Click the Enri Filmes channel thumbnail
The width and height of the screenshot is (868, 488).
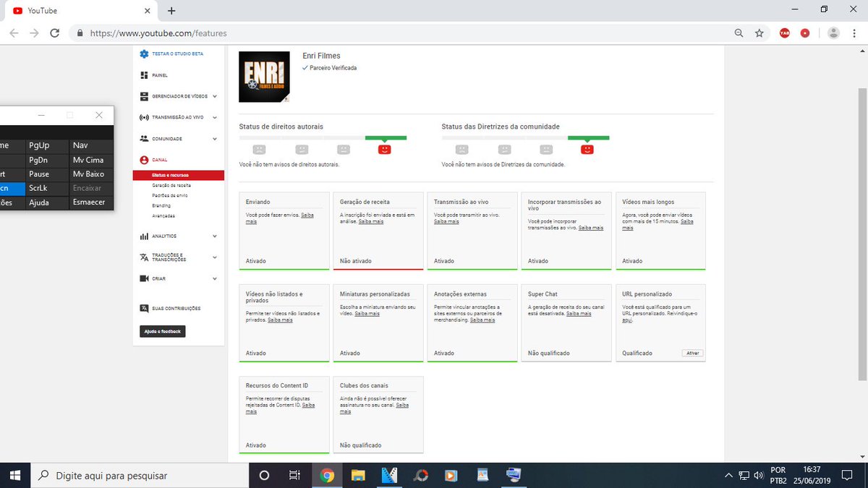(x=265, y=76)
